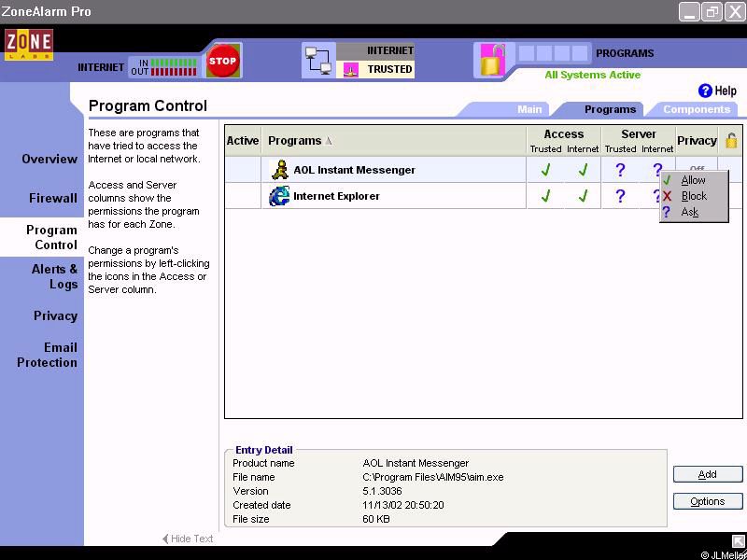The height and width of the screenshot is (560, 747).
Task: Click file size value 60 KB
Action: [x=376, y=519]
